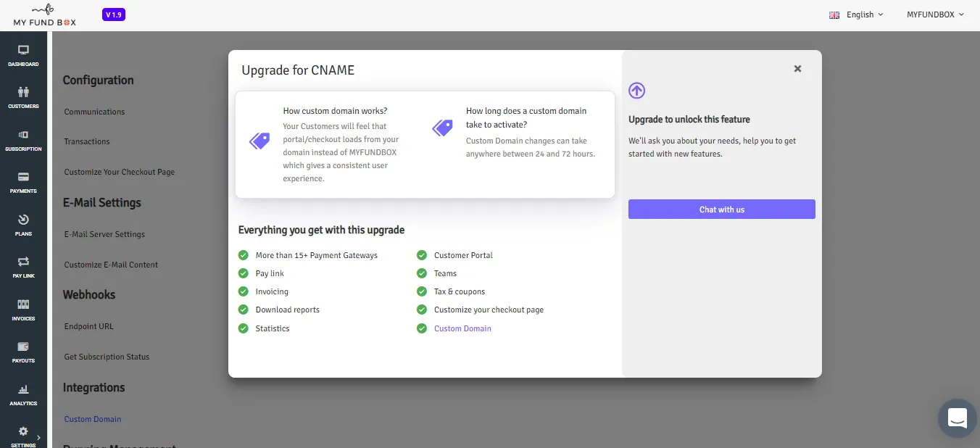This screenshot has width=980, height=448.
Task: Open the Subscription sidebar section
Action: 23,140
